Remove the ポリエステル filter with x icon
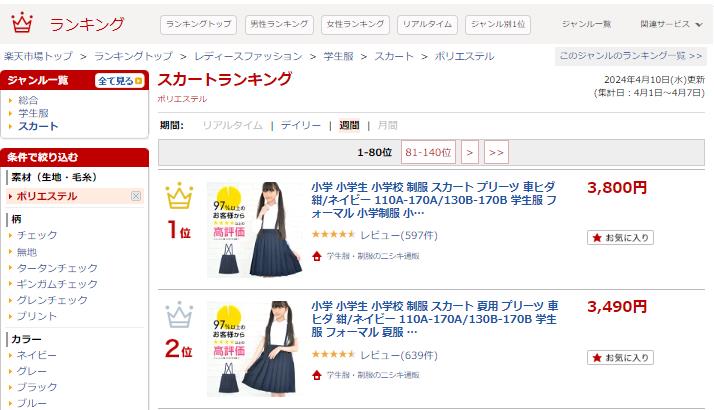Viewport: 714px width, 410px height. (x=136, y=196)
